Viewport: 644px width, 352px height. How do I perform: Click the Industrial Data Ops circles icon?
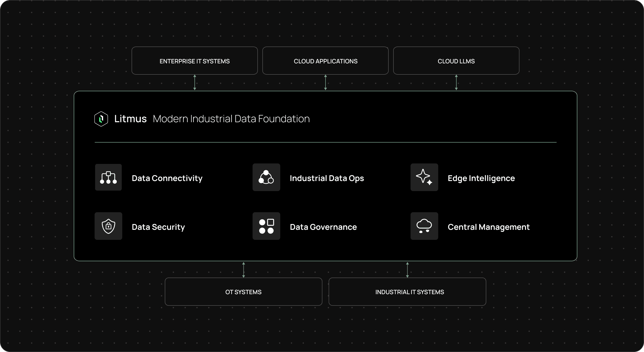(266, 178)
